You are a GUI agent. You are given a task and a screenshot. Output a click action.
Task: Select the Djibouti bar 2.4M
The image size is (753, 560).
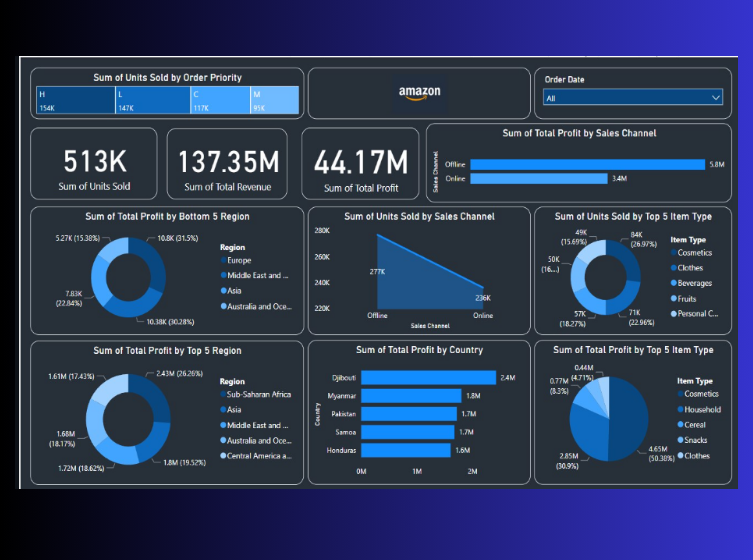coord(428,378)
